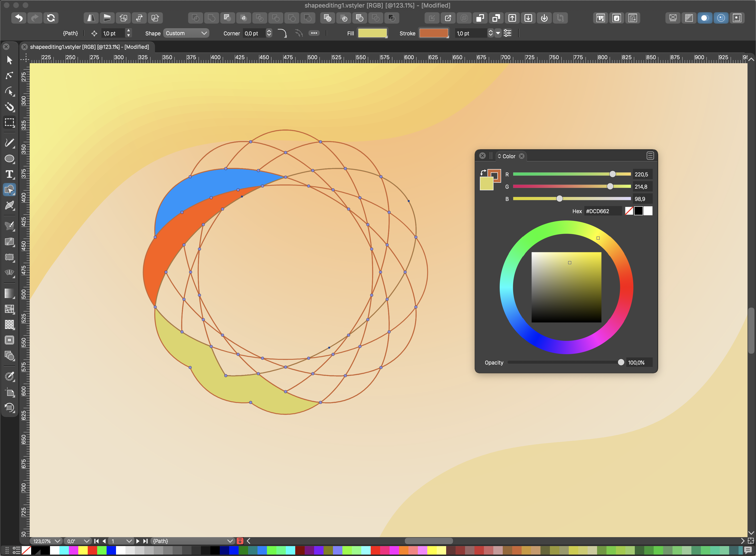
Task: Expand the stroke width preset dropdown arrow
Action: click(498, 33)
